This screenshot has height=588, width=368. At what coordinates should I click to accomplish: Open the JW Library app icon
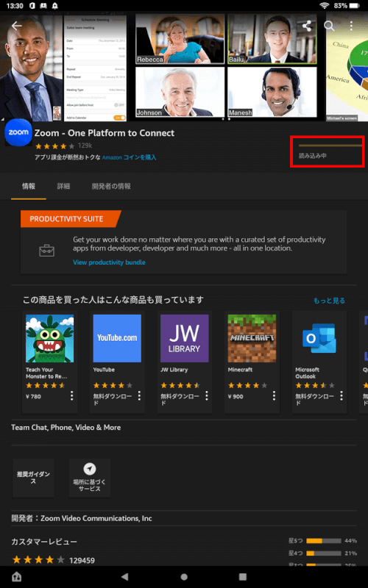185,338
